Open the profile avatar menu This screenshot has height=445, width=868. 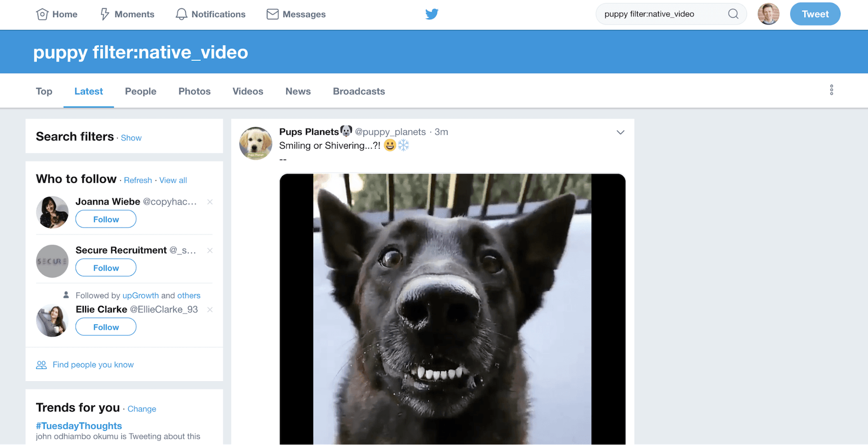click(x=768, y=14)
